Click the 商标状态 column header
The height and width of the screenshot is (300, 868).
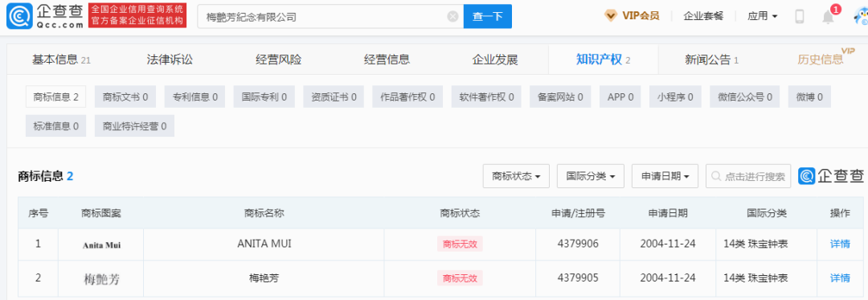460,213
